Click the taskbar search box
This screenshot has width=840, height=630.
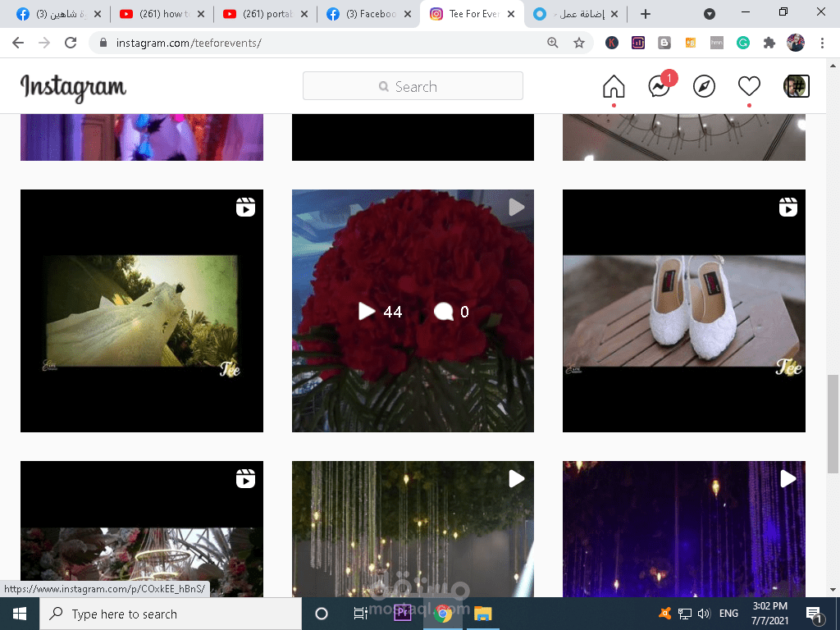171,614
